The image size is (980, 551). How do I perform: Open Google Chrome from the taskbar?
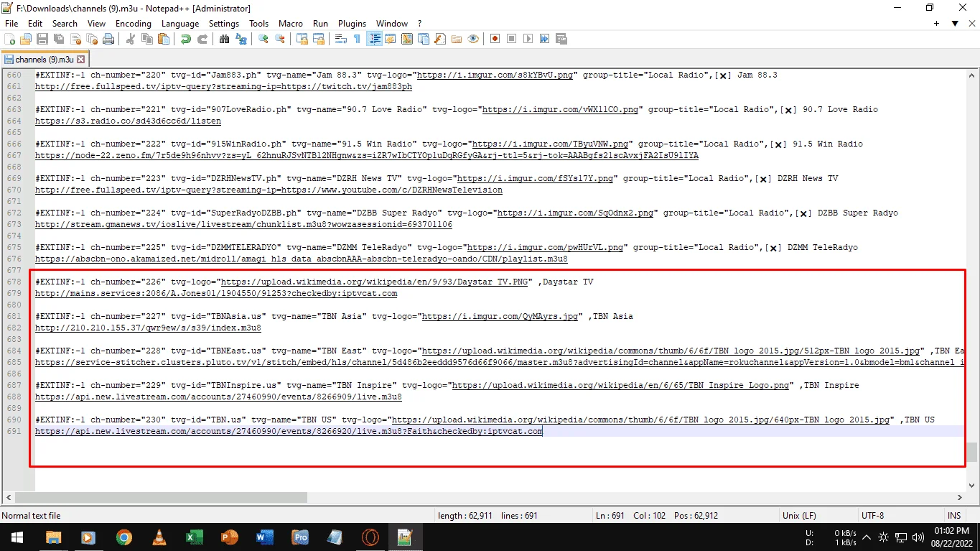123,537
